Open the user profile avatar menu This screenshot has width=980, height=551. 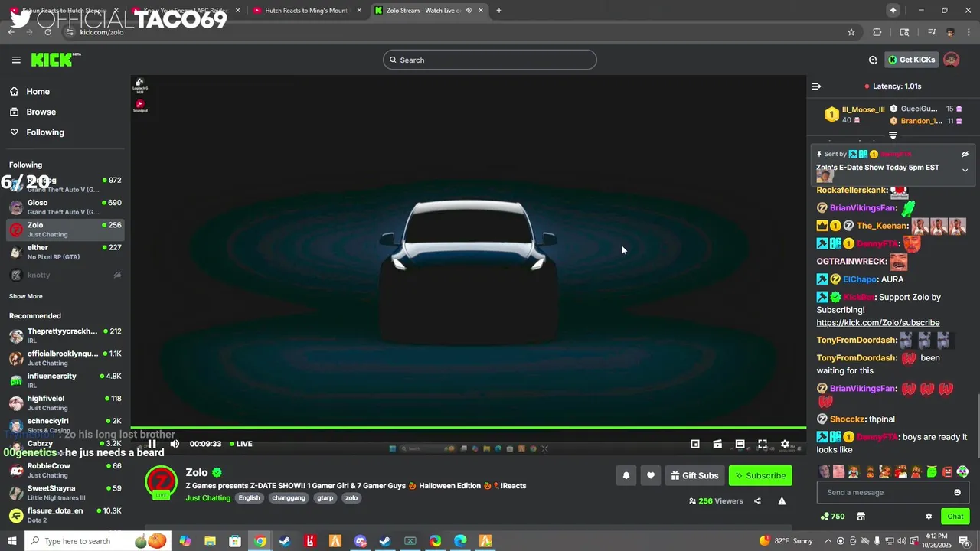click(x=952, y=60)
